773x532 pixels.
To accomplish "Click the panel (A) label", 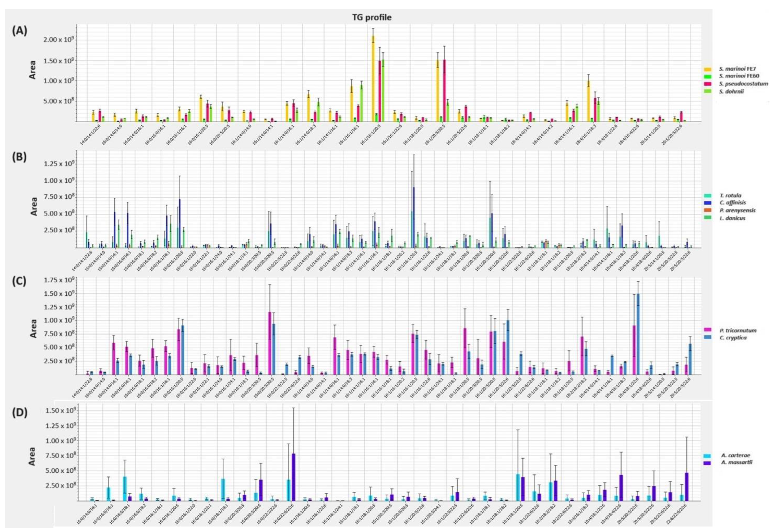I will pyautogui.click(x=20, y=31).
